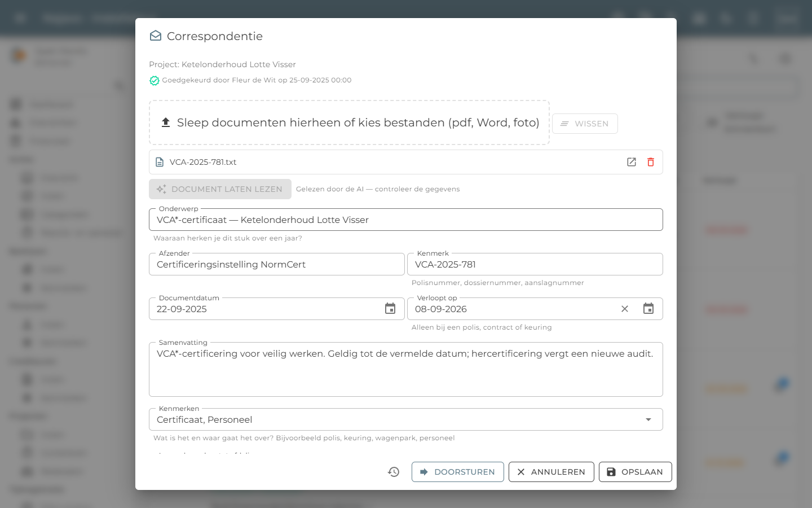This screenshot has width=812, height=508.
Task: Click the Correspondentie envelope icon
Action: click(156, 36)
